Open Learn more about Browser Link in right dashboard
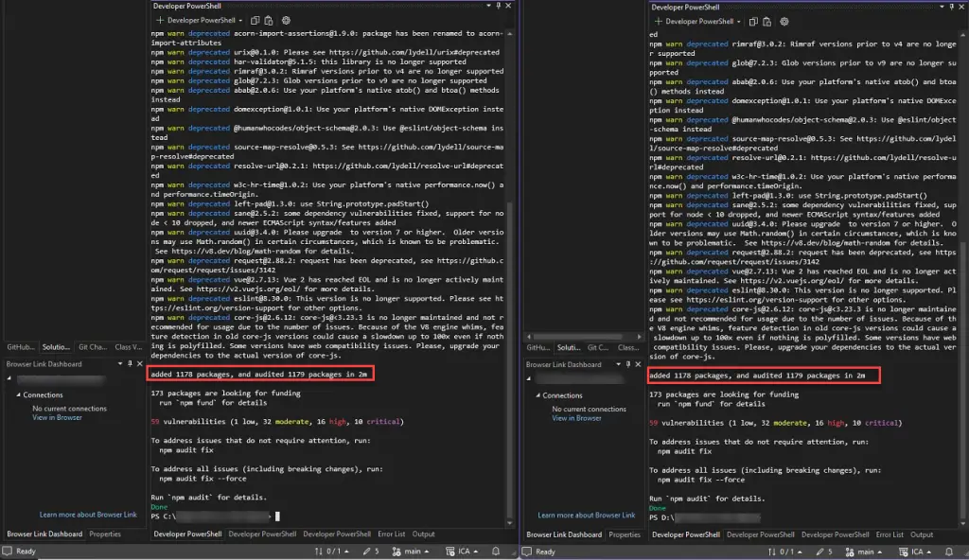This screenshot has height=560, width=969. click(587, 516)
